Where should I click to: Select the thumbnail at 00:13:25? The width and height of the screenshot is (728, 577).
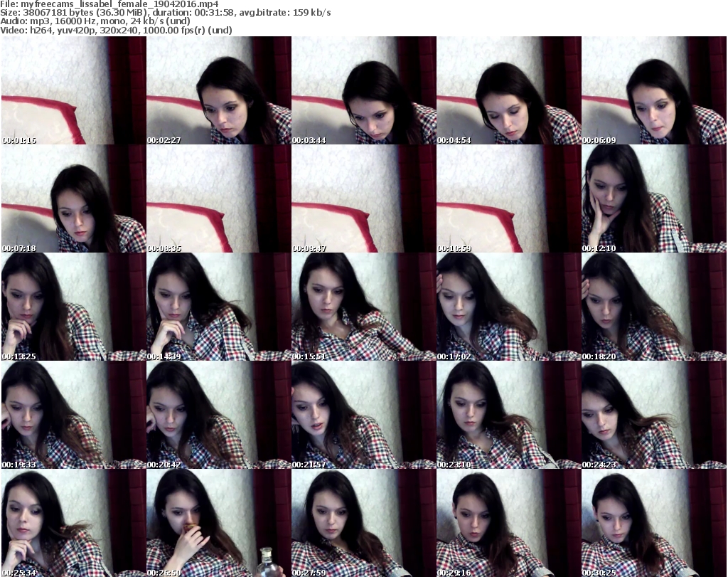(74, 307)
